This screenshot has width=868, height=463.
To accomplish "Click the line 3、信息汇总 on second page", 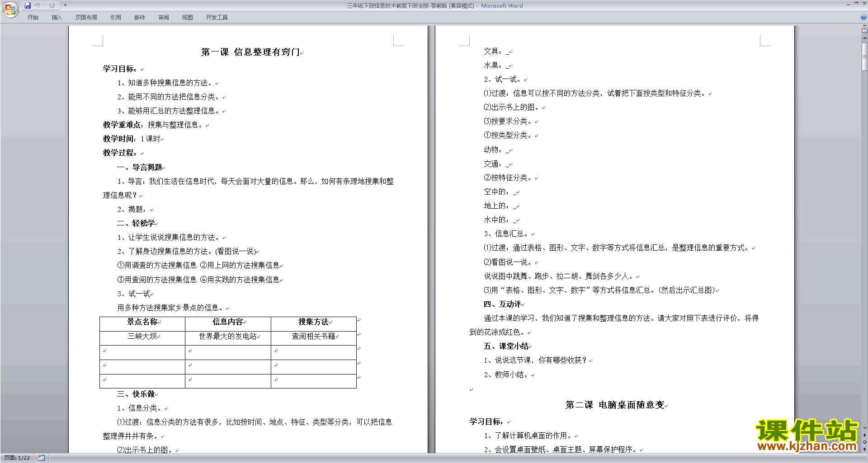I will [x=506, y=234].
